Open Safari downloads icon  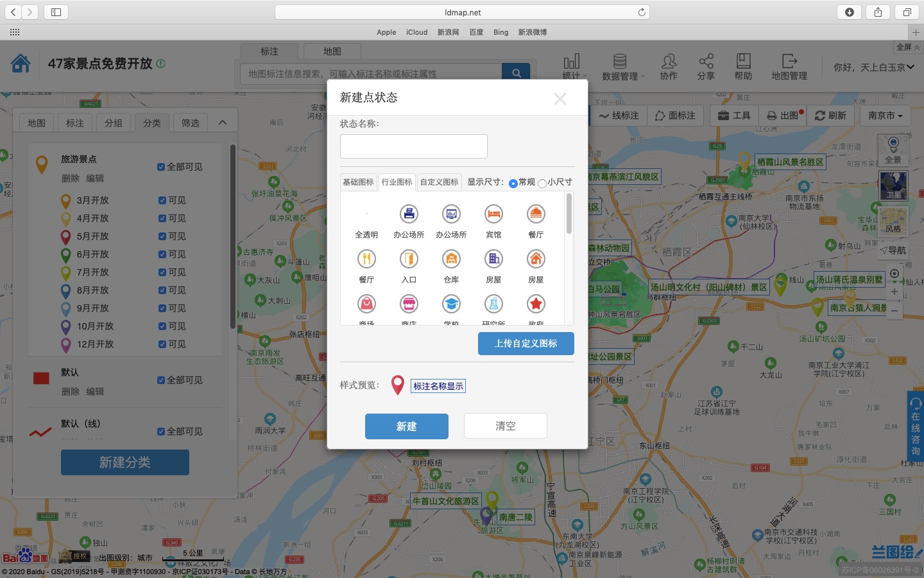[x=849, y=12]
